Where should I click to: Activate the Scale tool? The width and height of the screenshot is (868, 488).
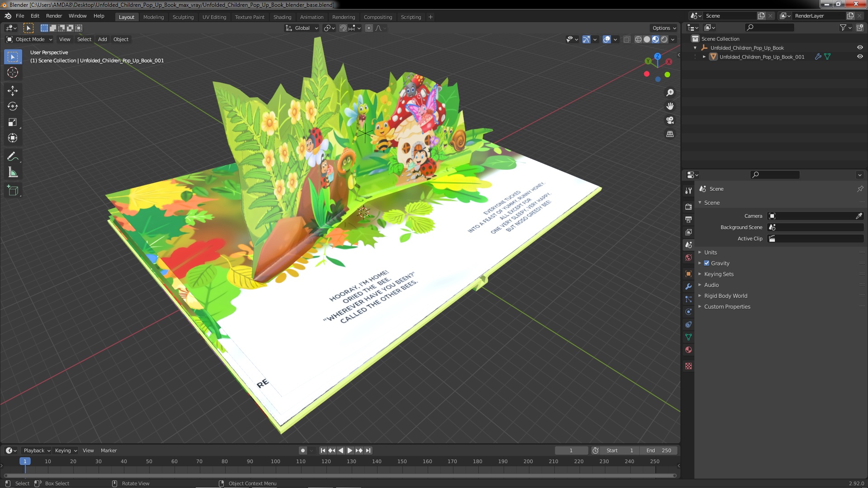[13, 122]
